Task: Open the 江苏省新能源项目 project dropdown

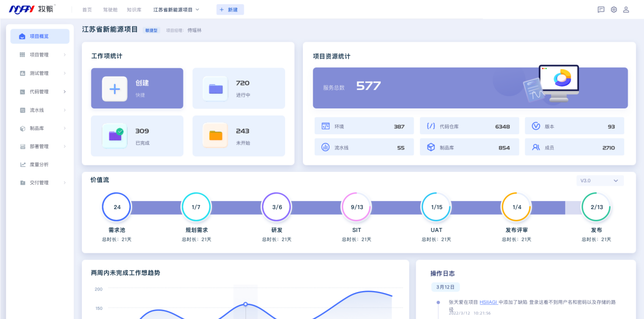Action: (x=176, y=10)
